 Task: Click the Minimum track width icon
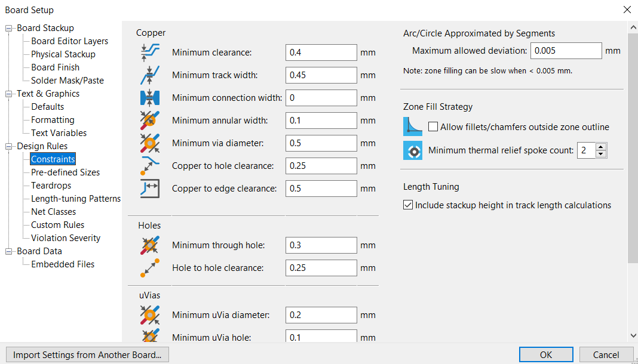pos(148,75)
